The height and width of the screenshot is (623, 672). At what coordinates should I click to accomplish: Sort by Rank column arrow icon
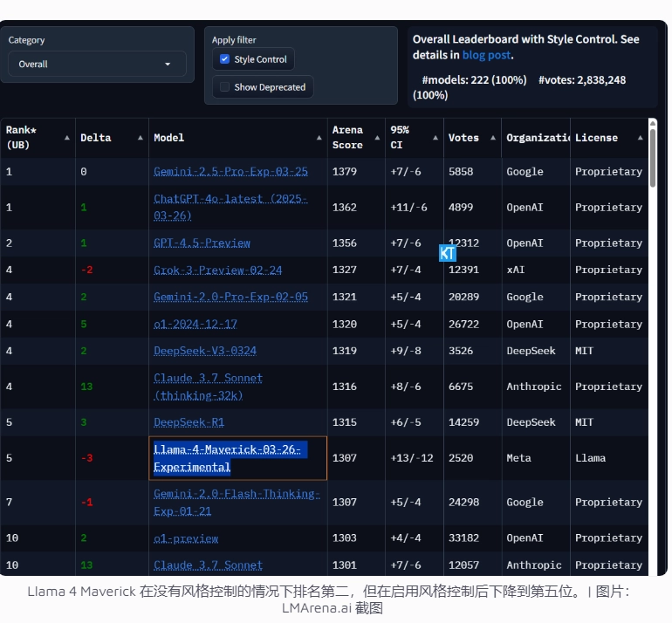click(67, 138)
